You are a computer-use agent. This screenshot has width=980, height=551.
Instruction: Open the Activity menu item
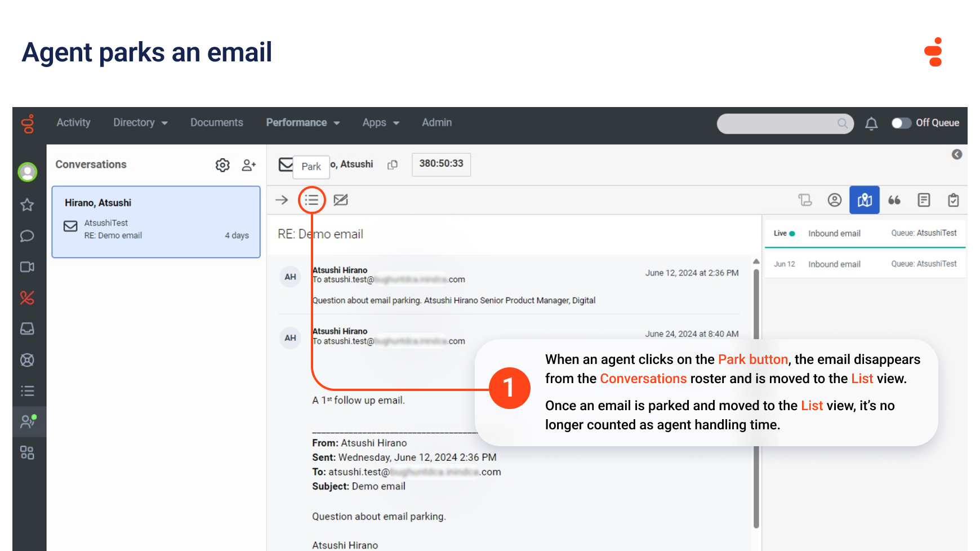(x=73, y=123)
